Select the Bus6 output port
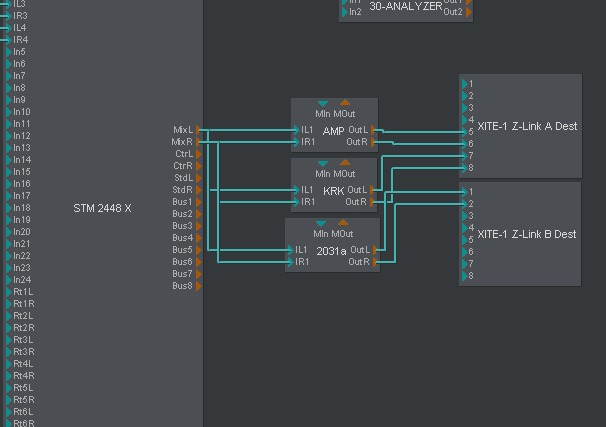The image size is (606, 427). 199,262
